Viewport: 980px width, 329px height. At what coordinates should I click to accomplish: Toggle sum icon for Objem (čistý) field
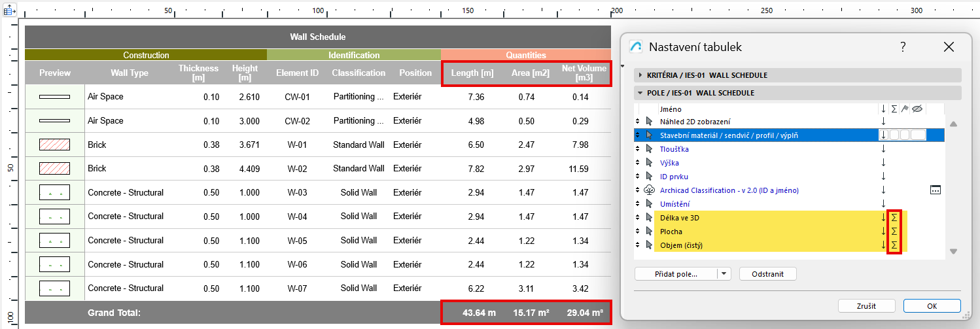[x=894, y=245]
